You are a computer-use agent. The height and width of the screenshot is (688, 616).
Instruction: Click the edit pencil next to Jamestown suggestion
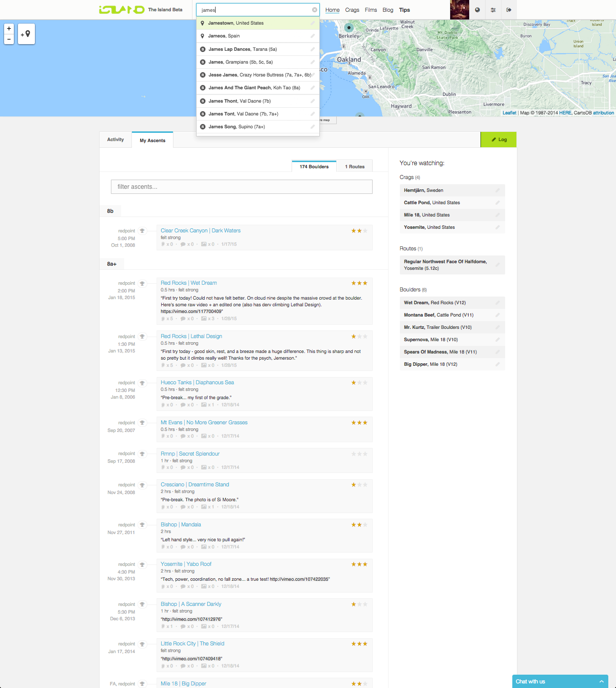click(313, 23)
